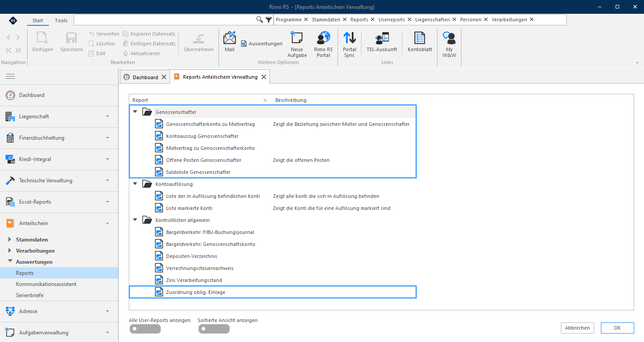The height and width of the screenshot is (342, 644).
Task: Select the Start ribbon tab
Action: pyautogui.click(x=38, y=20)
